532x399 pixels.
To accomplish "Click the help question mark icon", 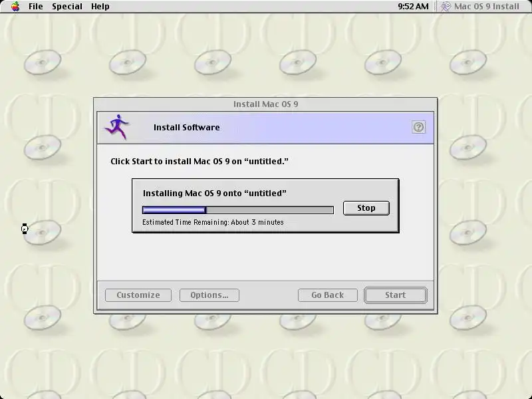I will click(419, 127).
